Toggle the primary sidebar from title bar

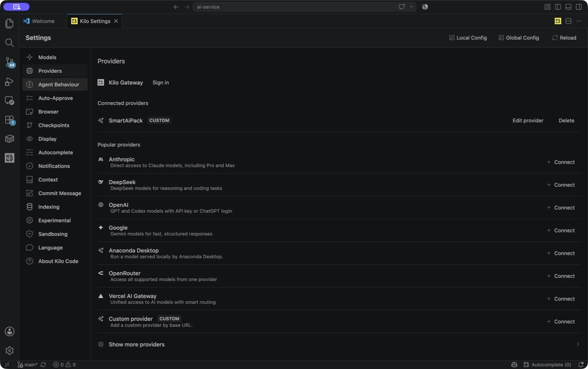[558, 7]
